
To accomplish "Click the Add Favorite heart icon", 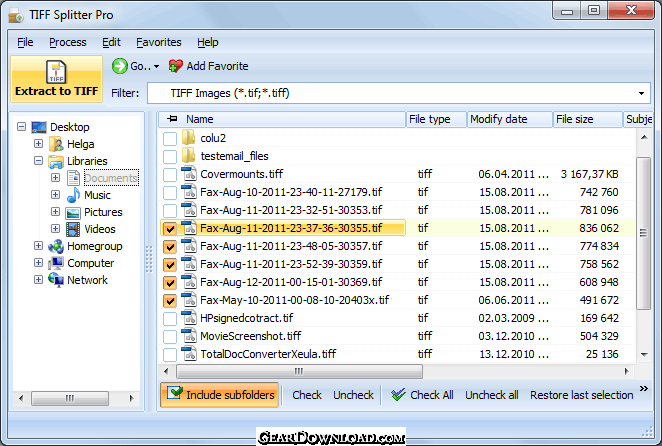I will [175, 66].
